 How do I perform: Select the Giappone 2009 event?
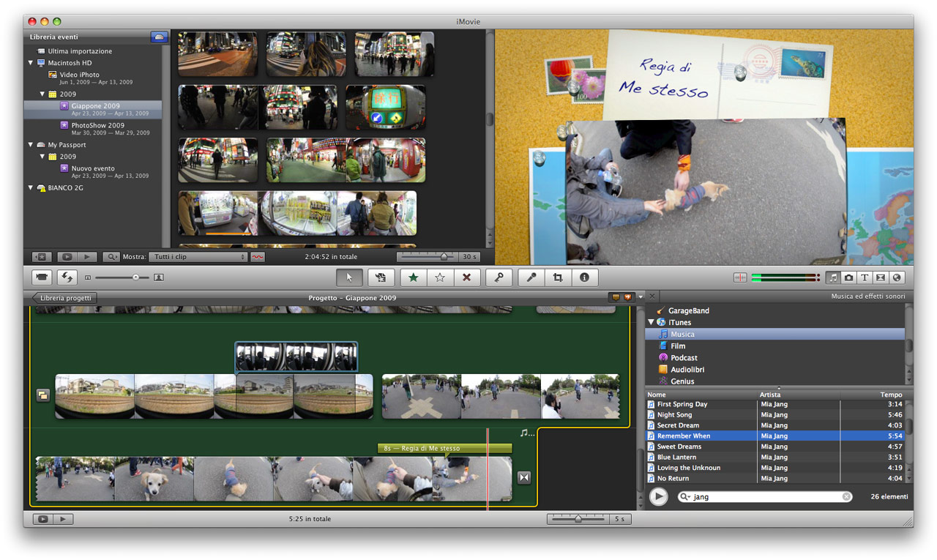coord(92,109)
